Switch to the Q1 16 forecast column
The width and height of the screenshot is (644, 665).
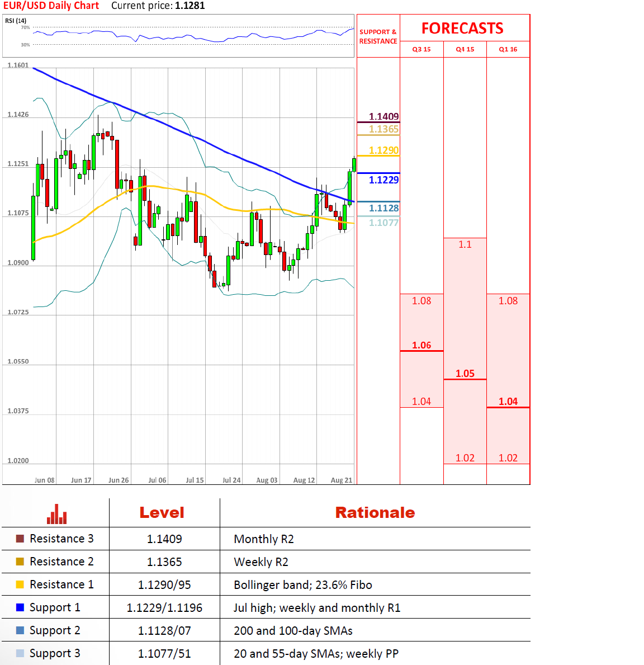click(508, 49)
